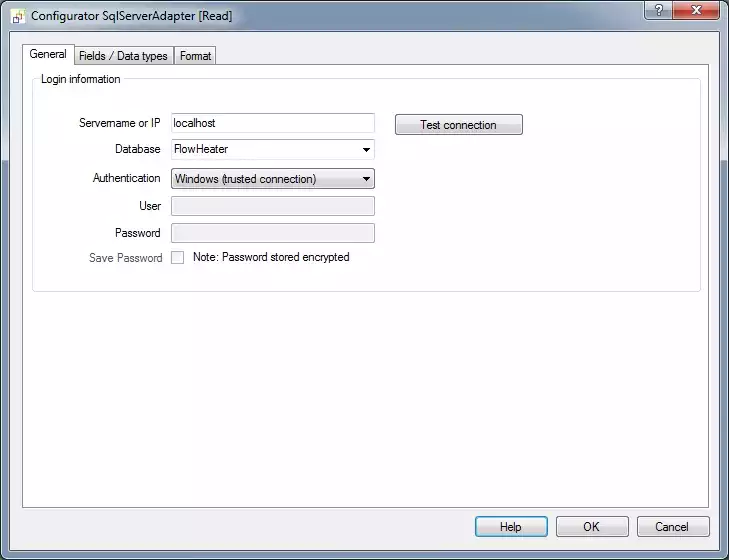Click the User input field
729x560 pixels.
click(x=273, y=206)
